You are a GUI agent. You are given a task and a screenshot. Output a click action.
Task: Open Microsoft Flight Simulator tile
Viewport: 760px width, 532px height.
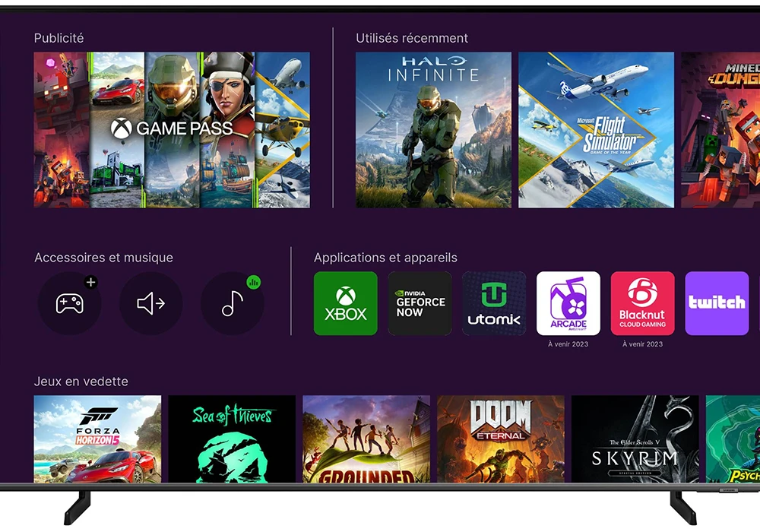(596, 130)
